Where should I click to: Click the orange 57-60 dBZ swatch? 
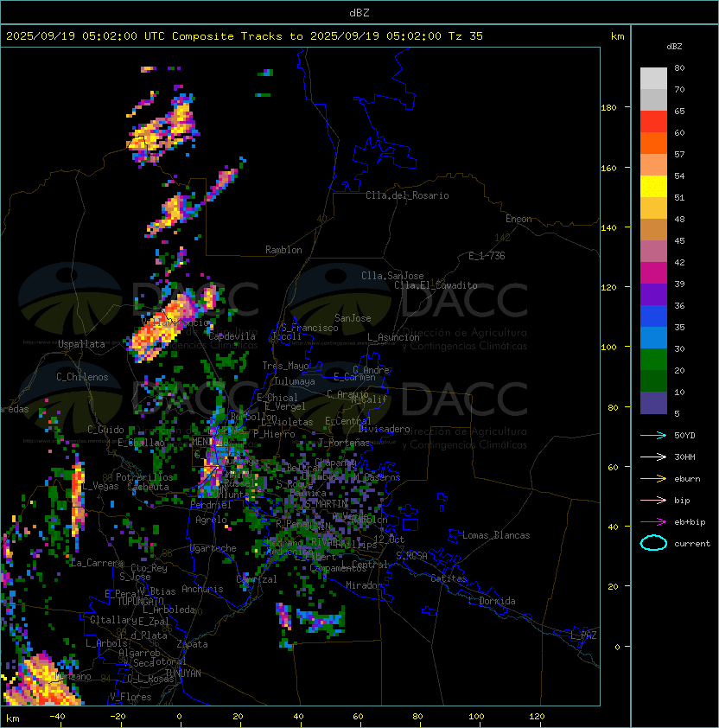[653, 144]
